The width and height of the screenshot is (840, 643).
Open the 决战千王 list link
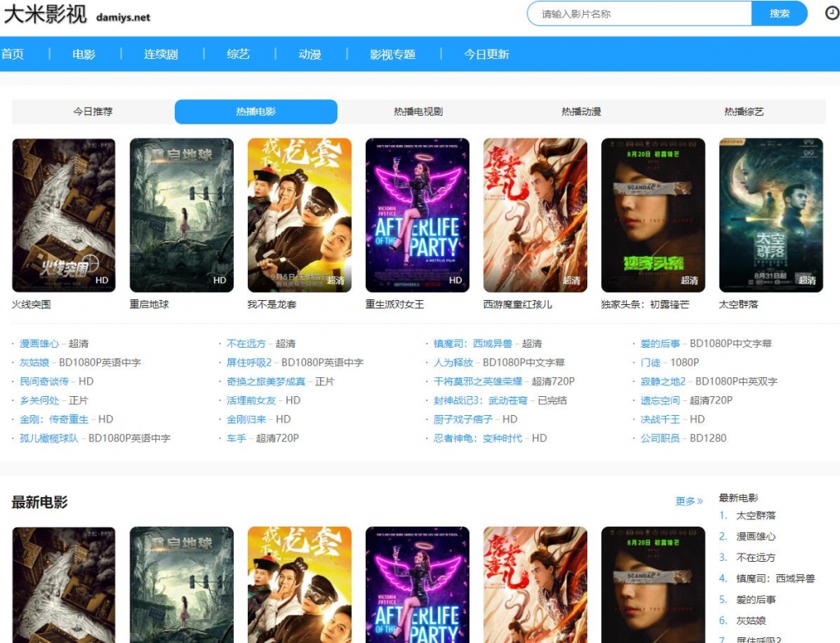pos(660,419)
